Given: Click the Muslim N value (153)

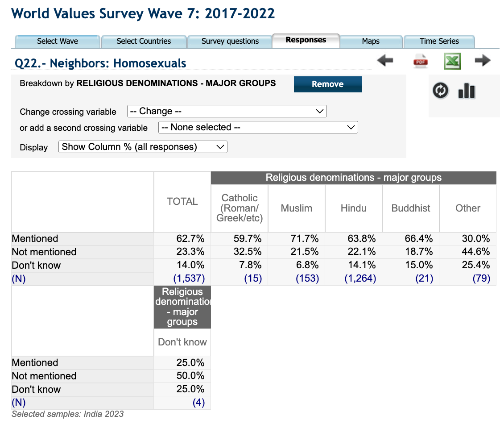Looking at the screenshot, I should [307, 278].
